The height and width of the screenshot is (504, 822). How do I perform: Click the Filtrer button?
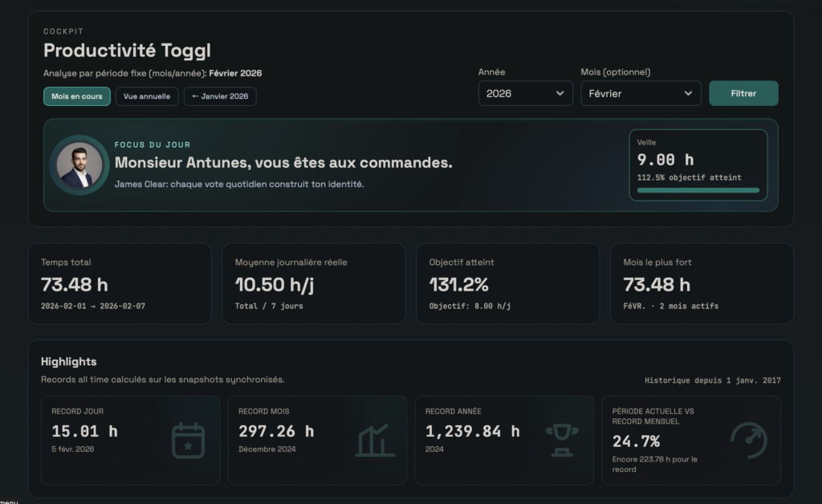tap(743, 93)
